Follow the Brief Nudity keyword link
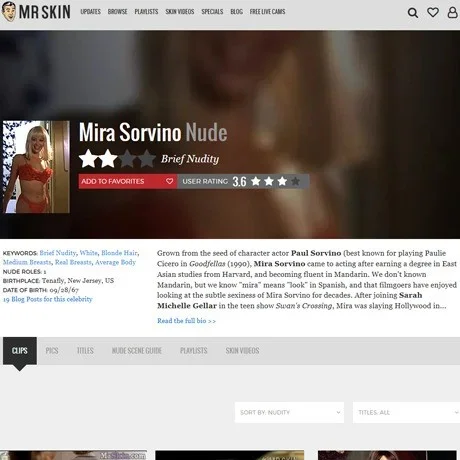The width and height of the screenshot is (460, 460). point(58,253)
